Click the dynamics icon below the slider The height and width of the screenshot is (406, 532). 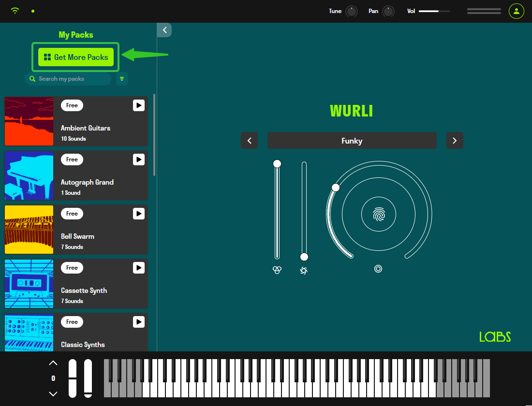304,270
